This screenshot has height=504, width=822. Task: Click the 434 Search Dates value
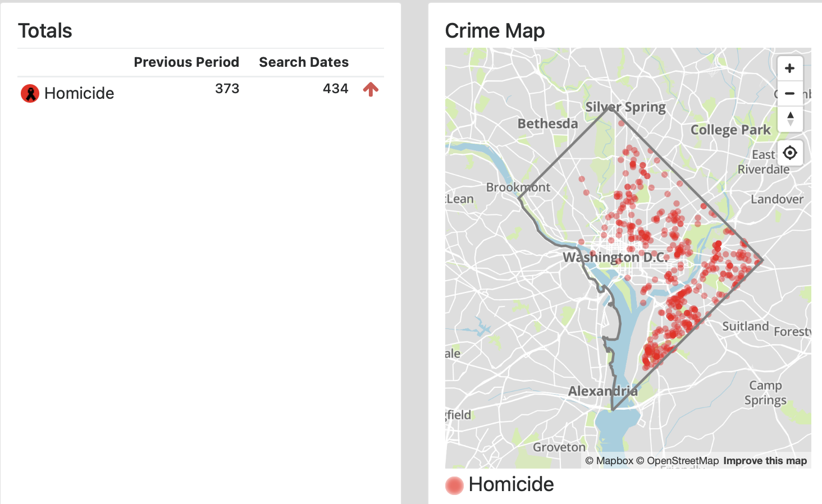(335, 88)
